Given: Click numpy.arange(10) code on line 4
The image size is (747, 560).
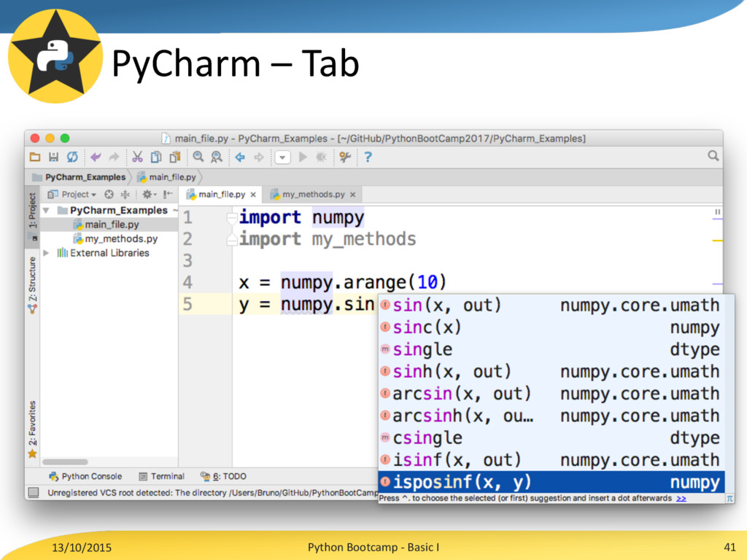Looking at the screenshot, I should [x=363, y=282].
